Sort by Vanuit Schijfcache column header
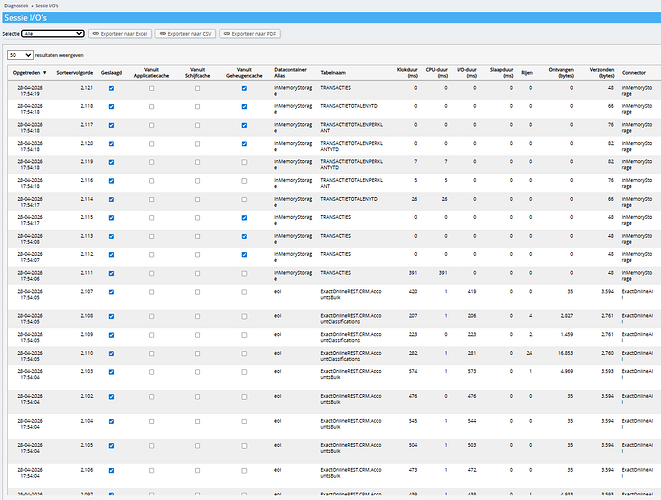Viewport: 661px width, 500px height. click(197, 73)
